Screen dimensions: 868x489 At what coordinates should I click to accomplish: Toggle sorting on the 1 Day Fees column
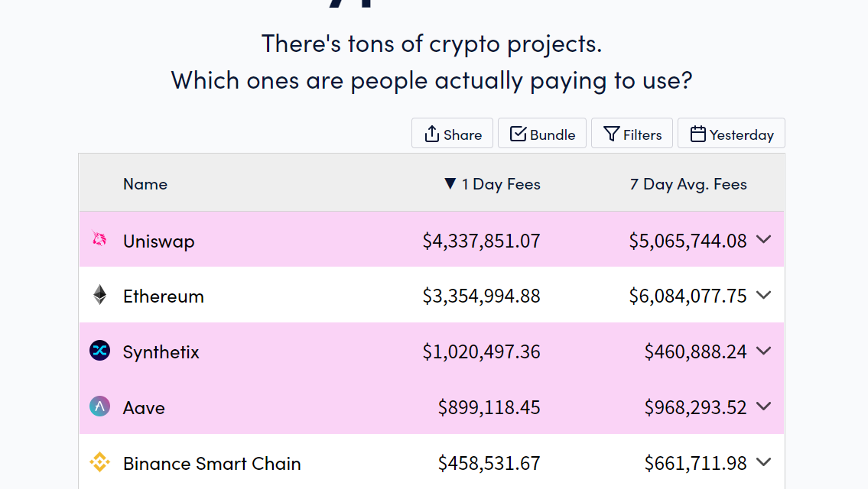pos(492,184)
